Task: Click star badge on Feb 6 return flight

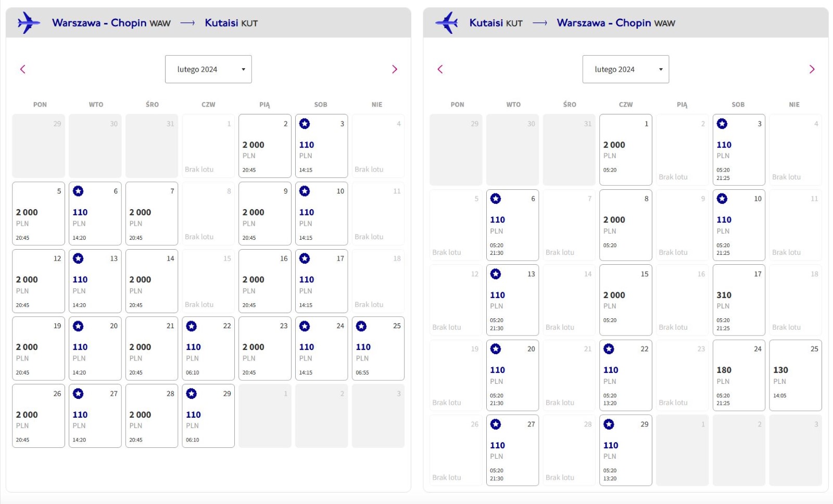Action: point(496,199)
